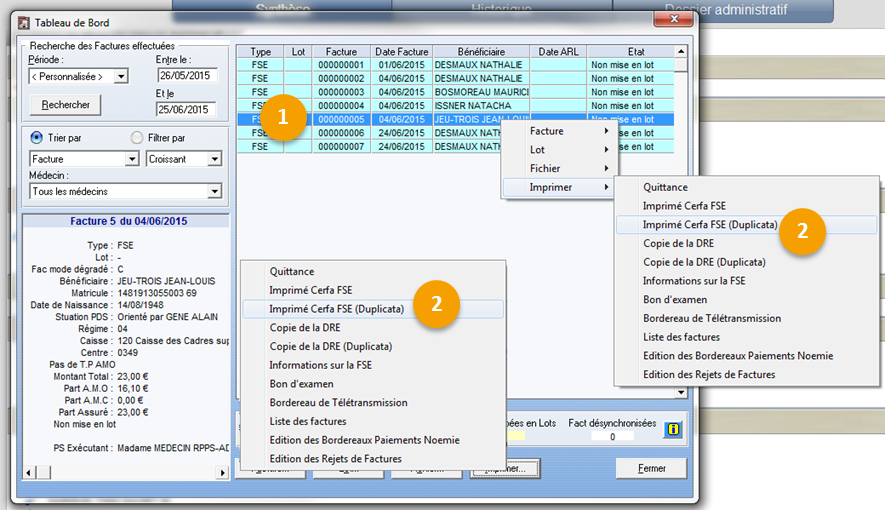Click the Fermer button
Image resolution: width=885 pixels, height=510 pixels.
coord(651,468)
